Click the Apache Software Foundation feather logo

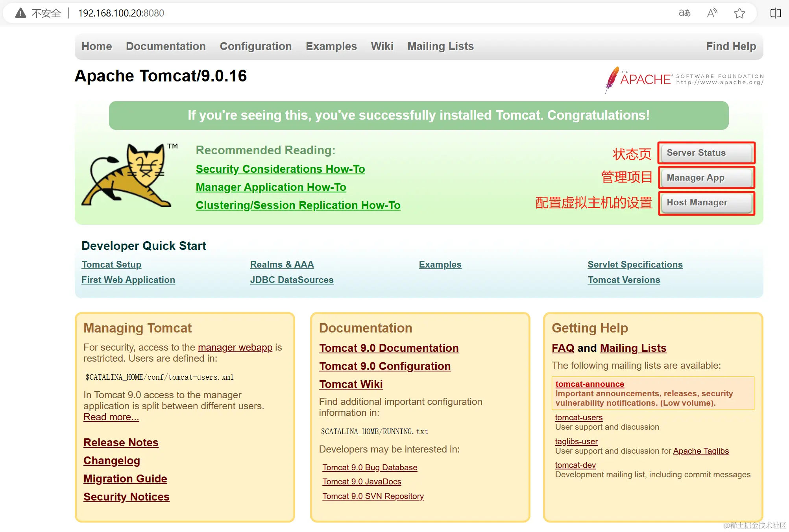click(x=684, y=79)
